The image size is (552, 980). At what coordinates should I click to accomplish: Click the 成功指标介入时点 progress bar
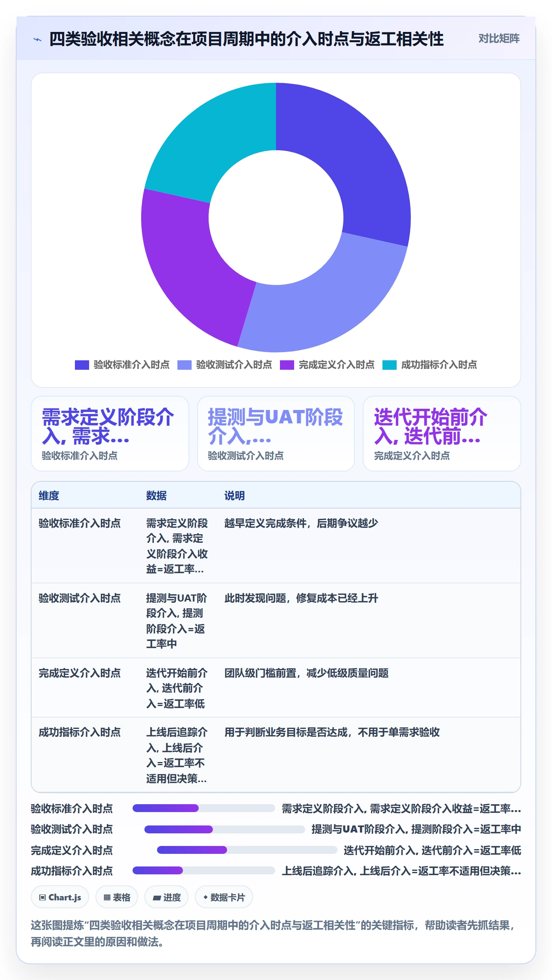(x=203, y=870)
